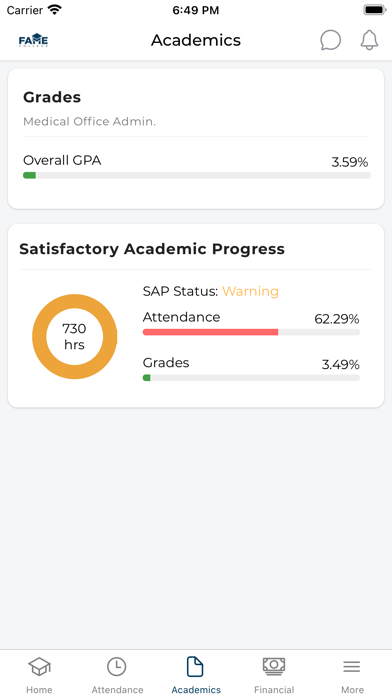This screenshot has width=392, height=696.
Task: Tap the 62.29% attendance value
Action: pyautogui.click(x=337, y=319)
